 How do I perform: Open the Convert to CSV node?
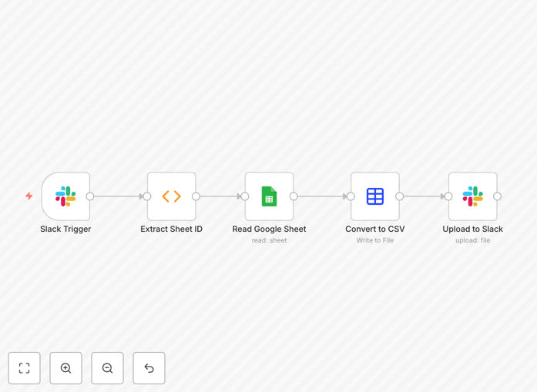pos(375,196)
